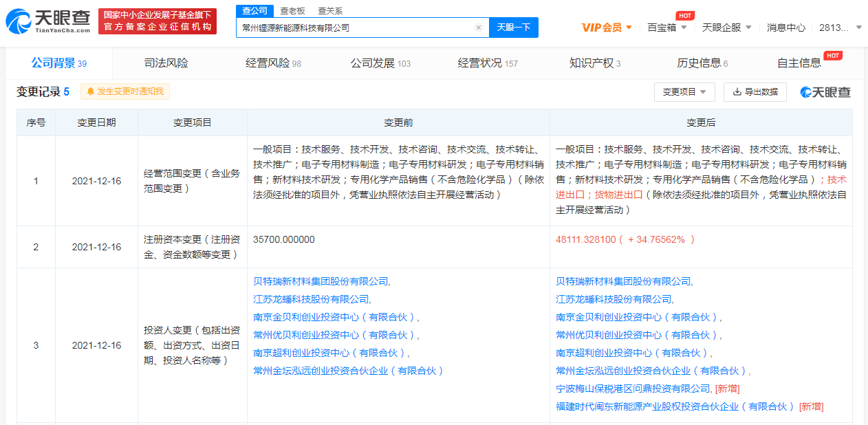Click 变更记录 section title
868x425 pixels.
(x=39, y=91)
